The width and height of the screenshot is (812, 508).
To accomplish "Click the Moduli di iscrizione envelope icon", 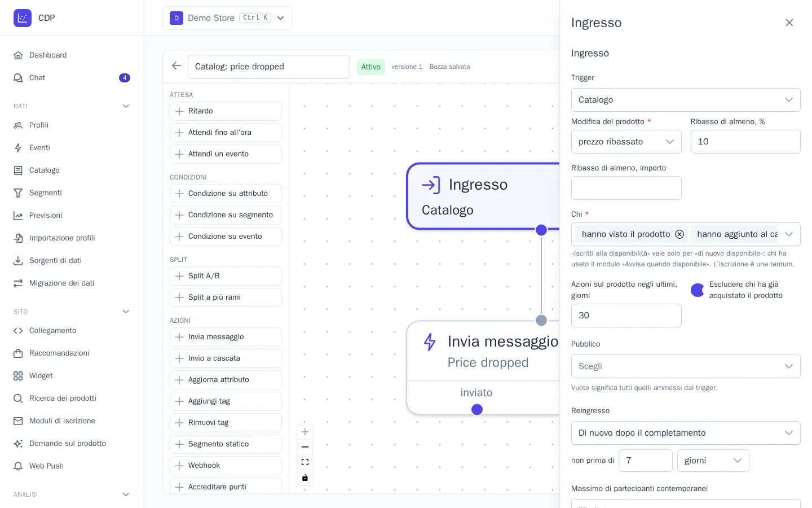I will [x=18, y=421].
